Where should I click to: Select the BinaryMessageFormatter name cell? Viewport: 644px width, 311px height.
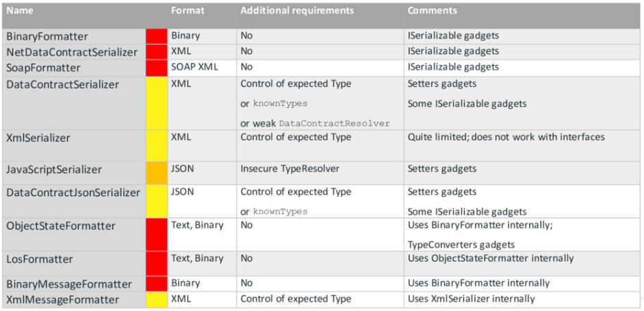pos(69,284)
